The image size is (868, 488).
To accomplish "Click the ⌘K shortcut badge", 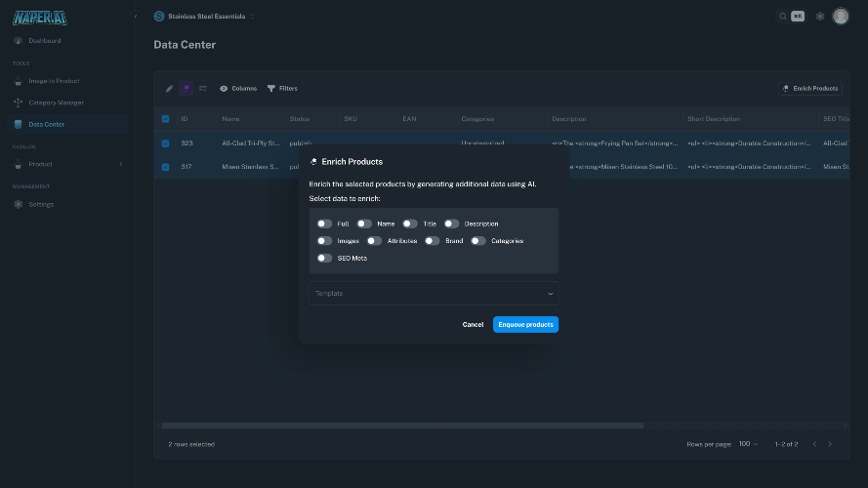I will pos(798,16).
